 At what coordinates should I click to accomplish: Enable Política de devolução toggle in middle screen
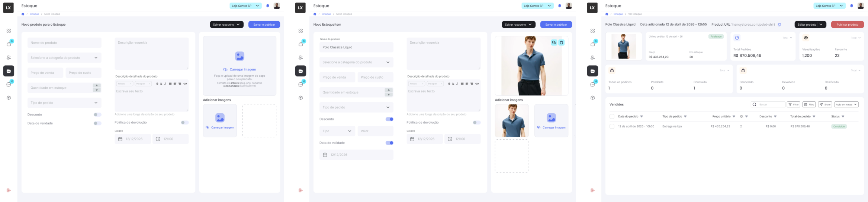click(x=477, y=123)
